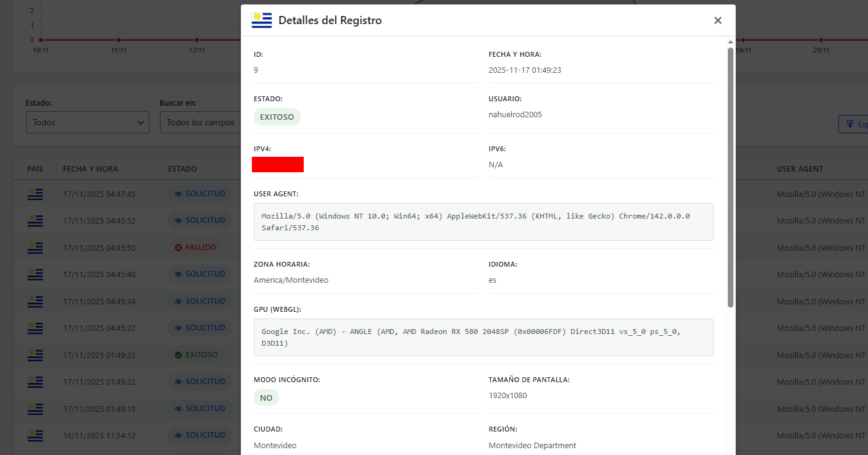Click the País column header
868x455 pixels.
tap(35, 169)
